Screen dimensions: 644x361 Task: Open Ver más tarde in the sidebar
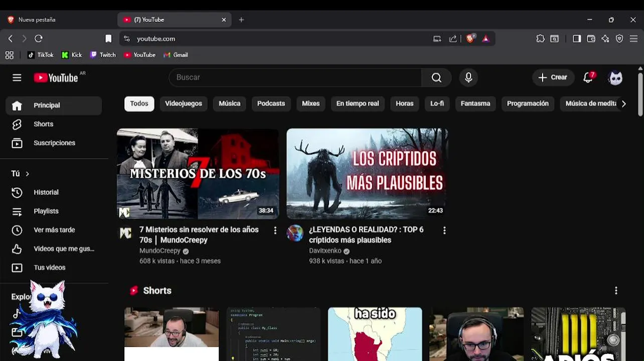(x=54, y=230)
